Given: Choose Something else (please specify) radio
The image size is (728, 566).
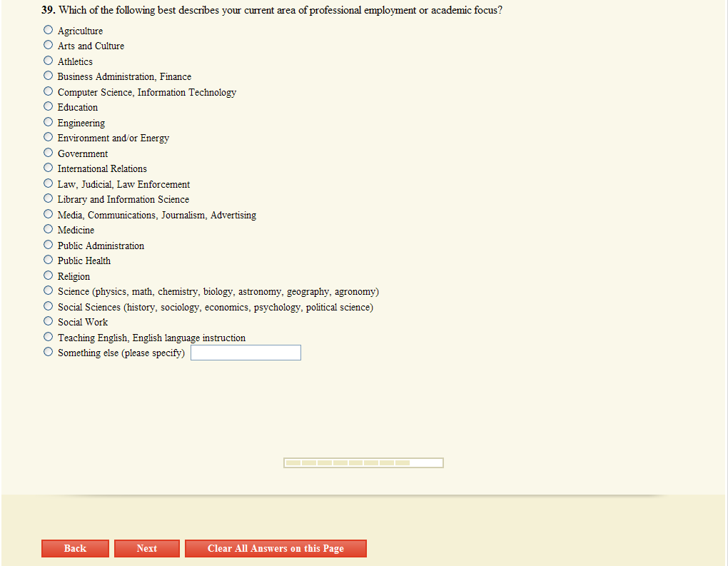Looking at the screenshot, I should [49, 352].
